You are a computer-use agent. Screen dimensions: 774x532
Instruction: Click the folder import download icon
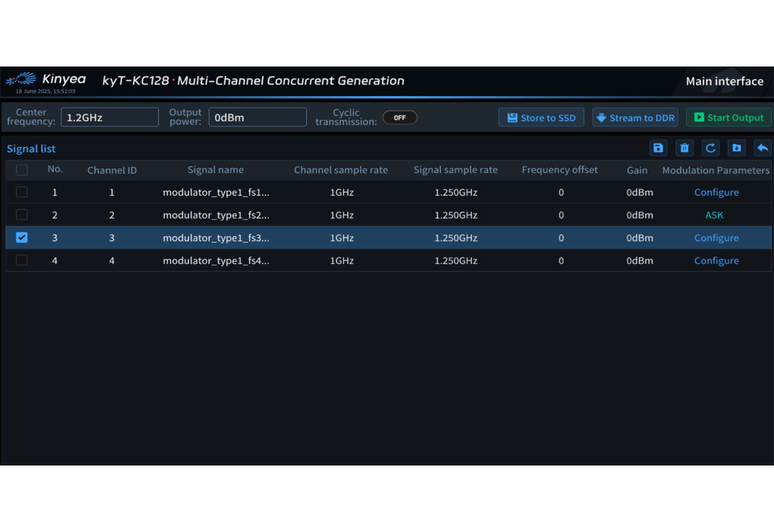[737, 148]
